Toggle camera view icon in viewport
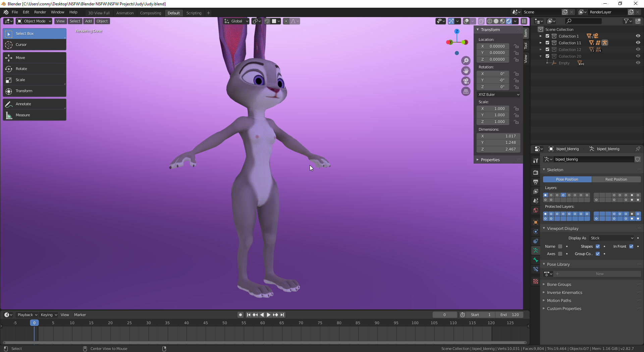This screenshot has width=644, height=352. [466, 81]
